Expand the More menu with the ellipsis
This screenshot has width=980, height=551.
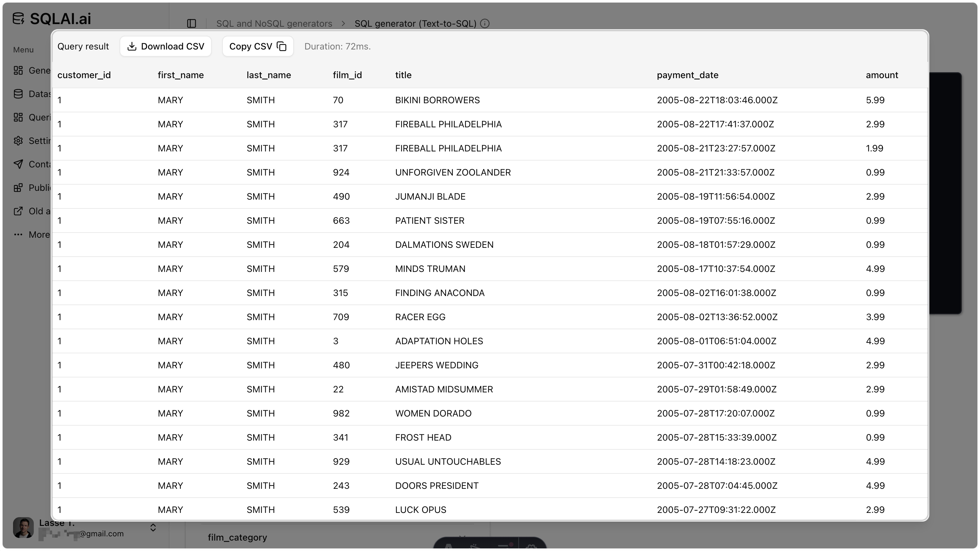pos(18,234)
